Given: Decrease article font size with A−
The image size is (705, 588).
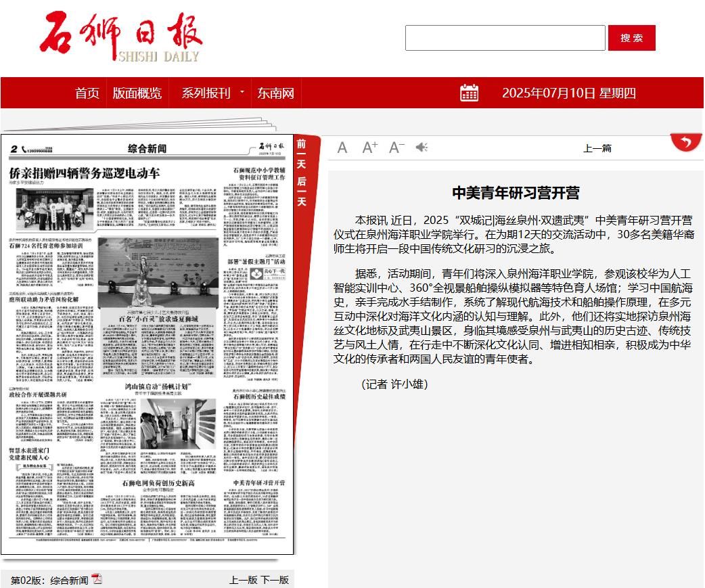Looking at the screenshot, I should tap(396, 148).
